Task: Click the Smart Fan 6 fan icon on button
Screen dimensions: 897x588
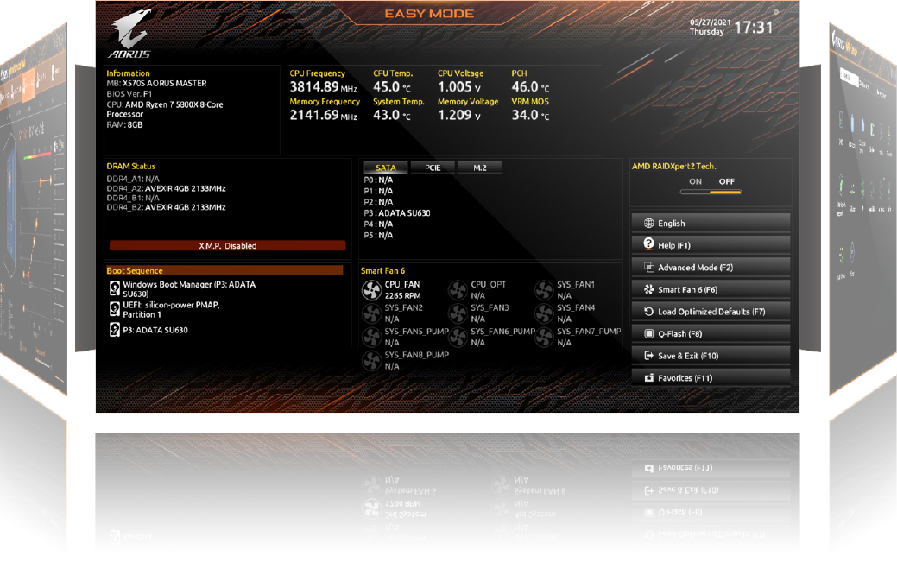Action: pos(648,289)
